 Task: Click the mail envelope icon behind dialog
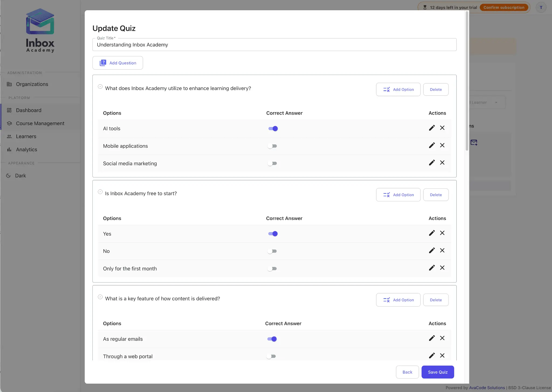[474, 142]
